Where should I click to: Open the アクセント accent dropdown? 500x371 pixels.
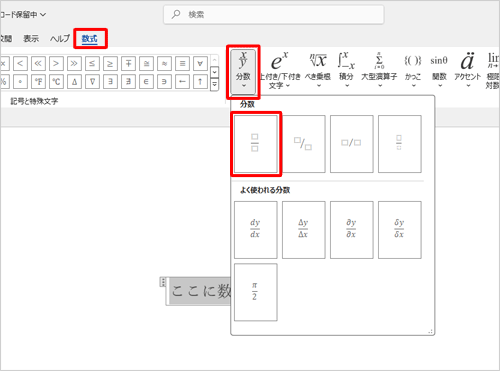coord(468,70)
